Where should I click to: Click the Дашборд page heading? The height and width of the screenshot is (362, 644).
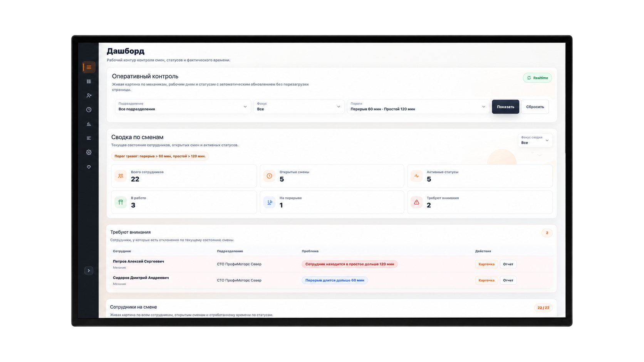(x=126, y=51)
